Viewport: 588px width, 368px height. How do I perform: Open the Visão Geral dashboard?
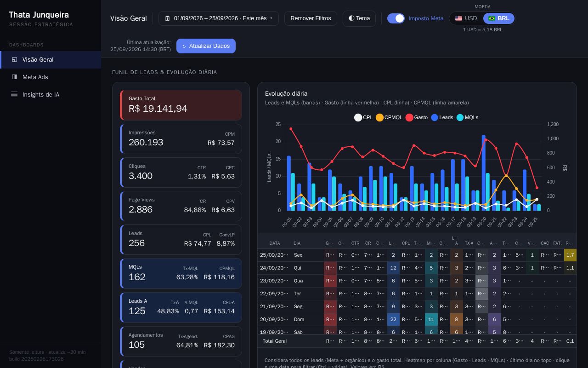(51, 60)
